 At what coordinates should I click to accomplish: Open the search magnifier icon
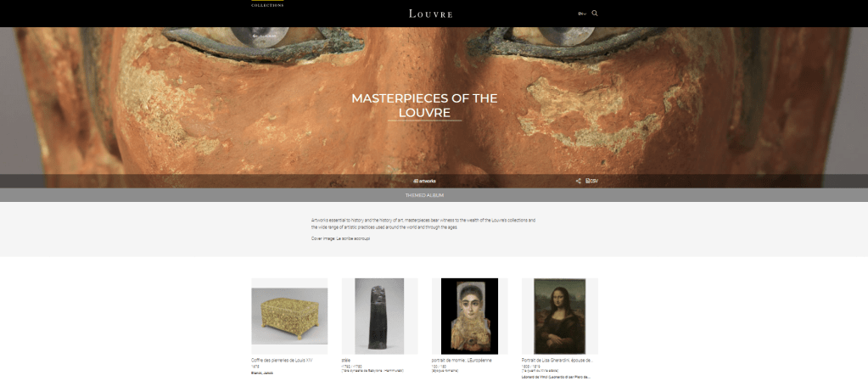coord(595,14)
